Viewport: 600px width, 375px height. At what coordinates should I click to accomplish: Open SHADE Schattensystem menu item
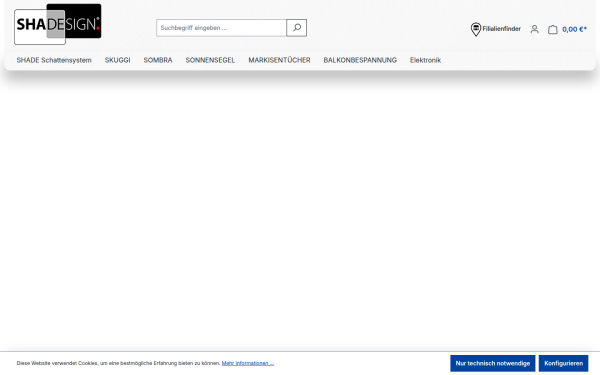(54, 60)
